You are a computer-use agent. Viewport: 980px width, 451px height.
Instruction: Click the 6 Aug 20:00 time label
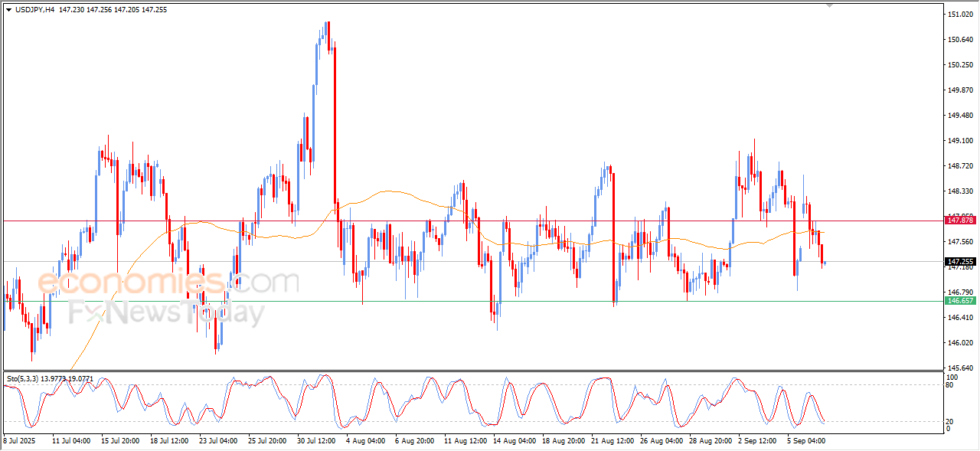(414, 441)
